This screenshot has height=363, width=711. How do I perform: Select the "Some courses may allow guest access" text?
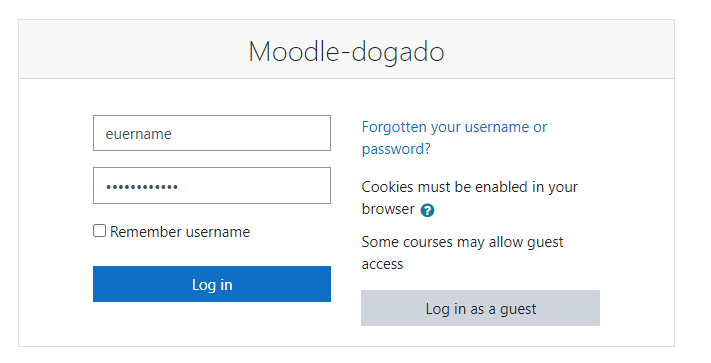(462, 253)
